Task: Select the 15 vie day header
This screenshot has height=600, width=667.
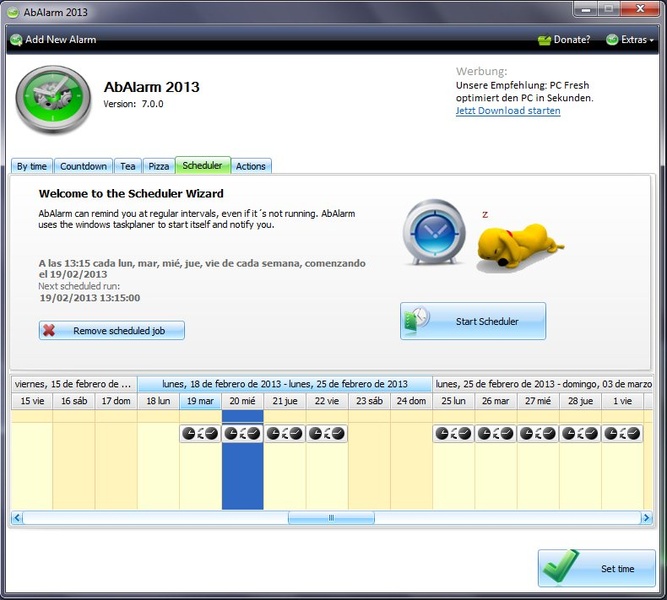Action: point(32,401)
